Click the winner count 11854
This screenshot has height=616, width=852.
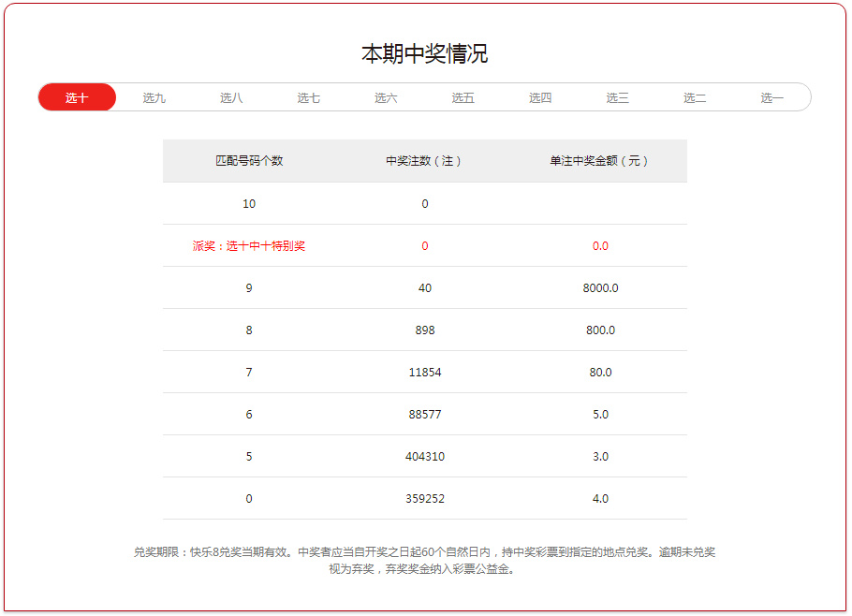click(x=425, y=372)
